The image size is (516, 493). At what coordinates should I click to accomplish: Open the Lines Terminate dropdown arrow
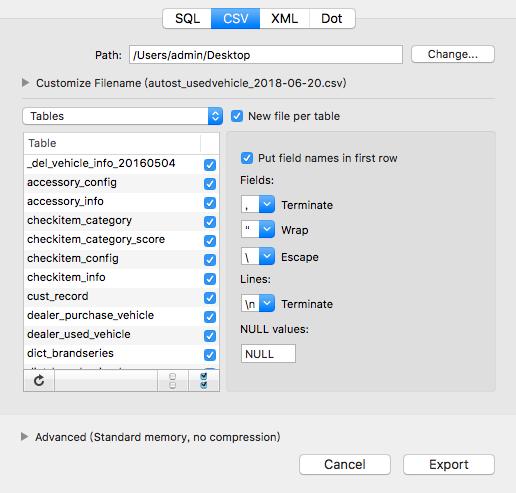(267, 303)
